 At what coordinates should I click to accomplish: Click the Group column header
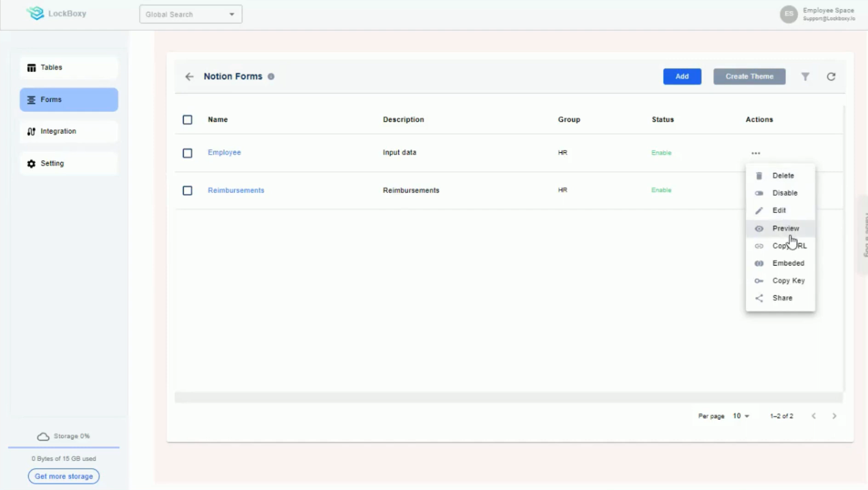[x=569, y=120]
